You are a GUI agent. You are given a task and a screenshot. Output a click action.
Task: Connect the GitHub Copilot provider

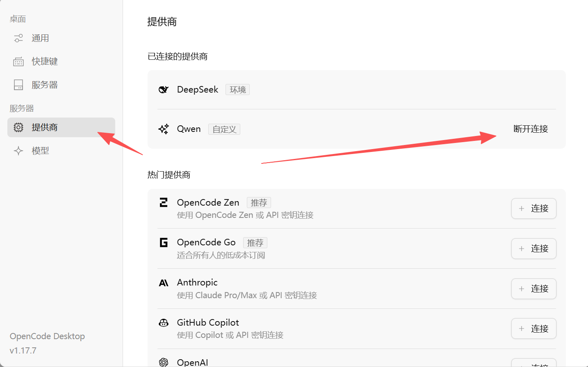click(533, 328)
